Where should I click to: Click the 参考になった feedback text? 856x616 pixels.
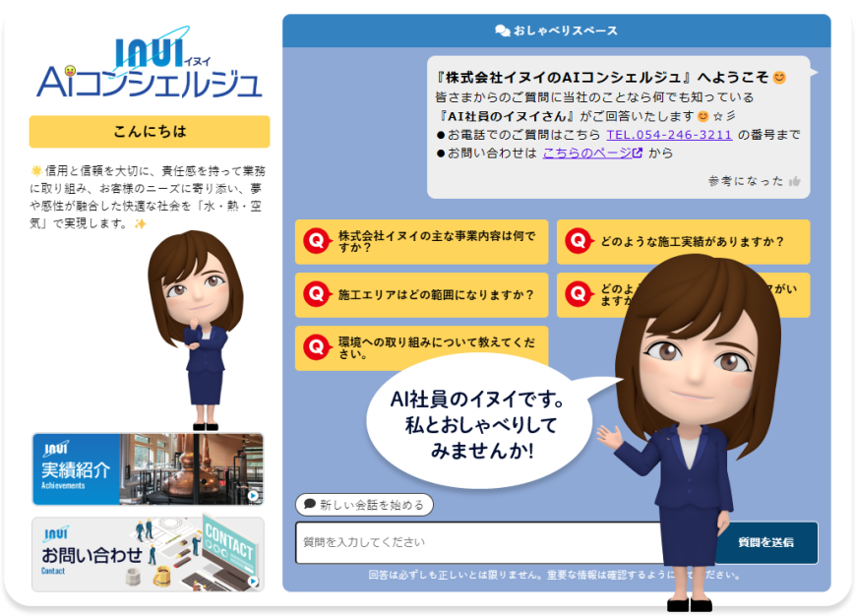click(746, 181)
